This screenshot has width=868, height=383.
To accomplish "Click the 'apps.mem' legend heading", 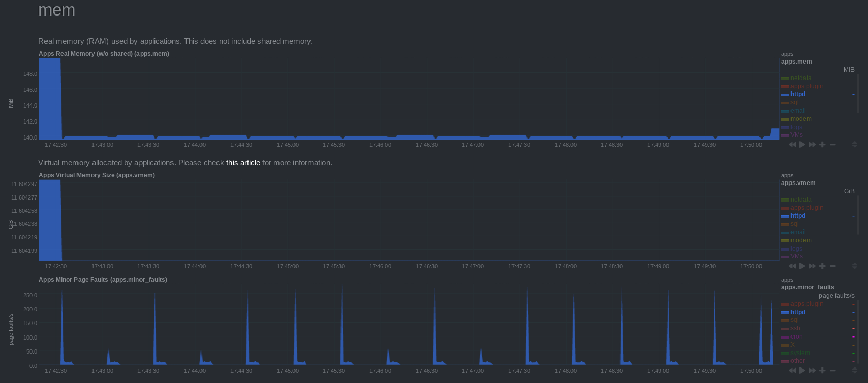I will point(796,62).
